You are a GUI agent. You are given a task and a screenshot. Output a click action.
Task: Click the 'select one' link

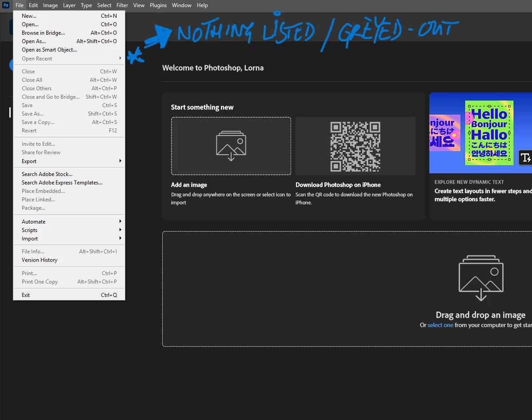click(x=440, y=325)
